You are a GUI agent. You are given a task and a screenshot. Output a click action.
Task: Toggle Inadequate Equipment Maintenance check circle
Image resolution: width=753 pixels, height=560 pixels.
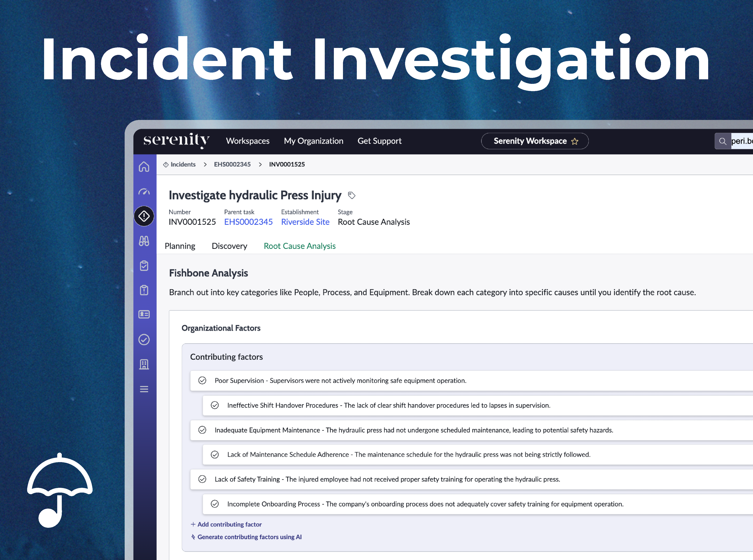(x=202, y=430)
